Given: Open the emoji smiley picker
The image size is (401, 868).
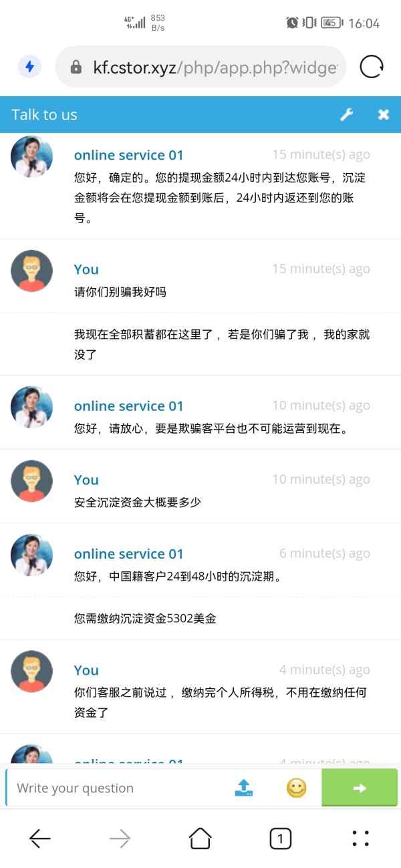Looking at the screenshot, I should pyautogui.click(x=296, y=788).
